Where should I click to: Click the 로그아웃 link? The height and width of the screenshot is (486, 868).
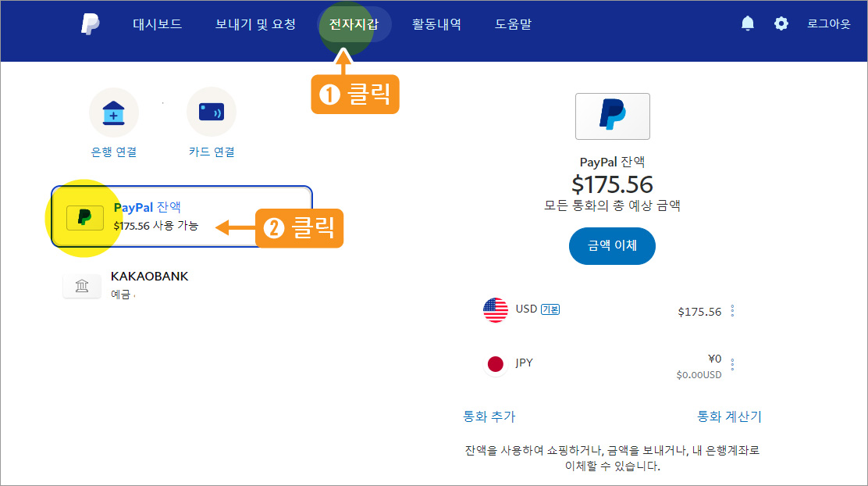828,23
